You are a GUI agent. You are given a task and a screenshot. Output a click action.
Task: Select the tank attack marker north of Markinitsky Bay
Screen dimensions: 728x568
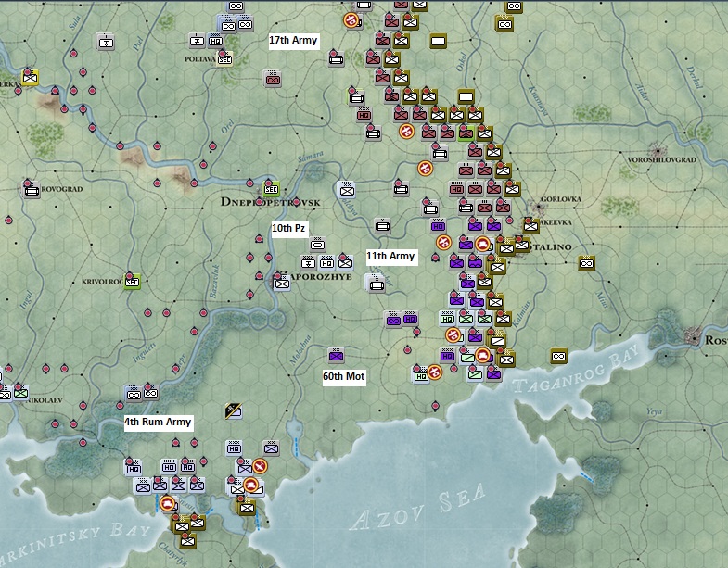(167, 503)
